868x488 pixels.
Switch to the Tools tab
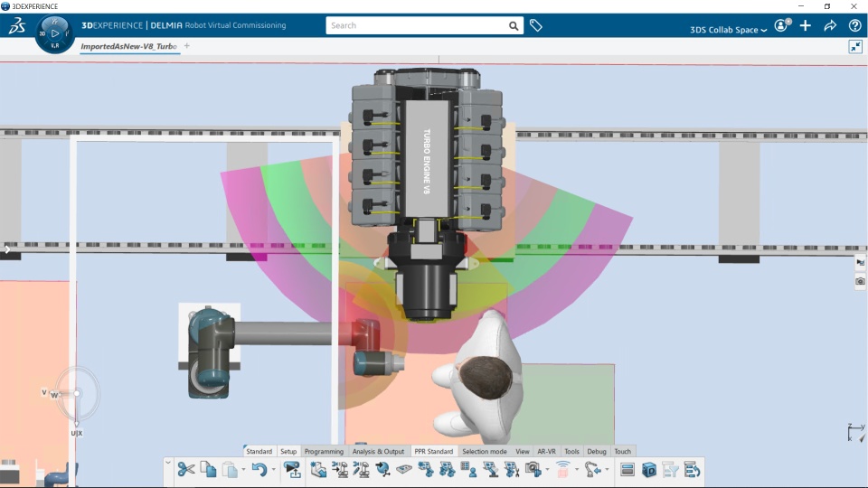point(571,452)
